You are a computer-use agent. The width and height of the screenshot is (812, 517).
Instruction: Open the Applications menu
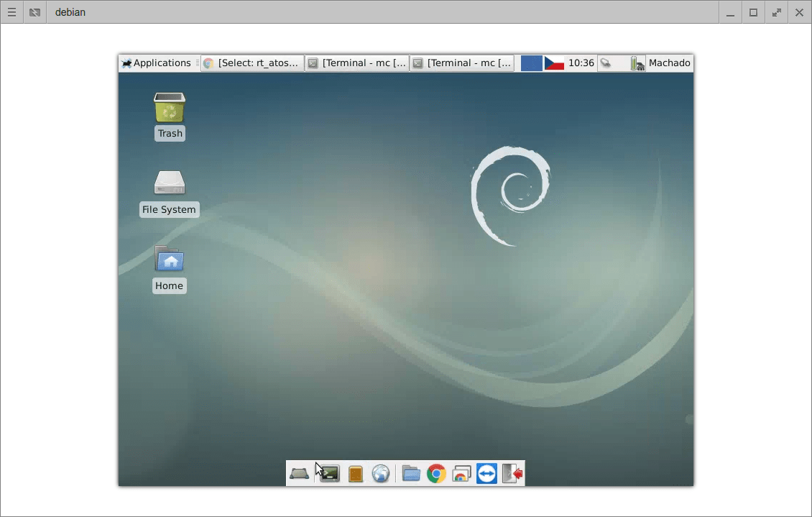pyautogui.click(x=157, y=63)
